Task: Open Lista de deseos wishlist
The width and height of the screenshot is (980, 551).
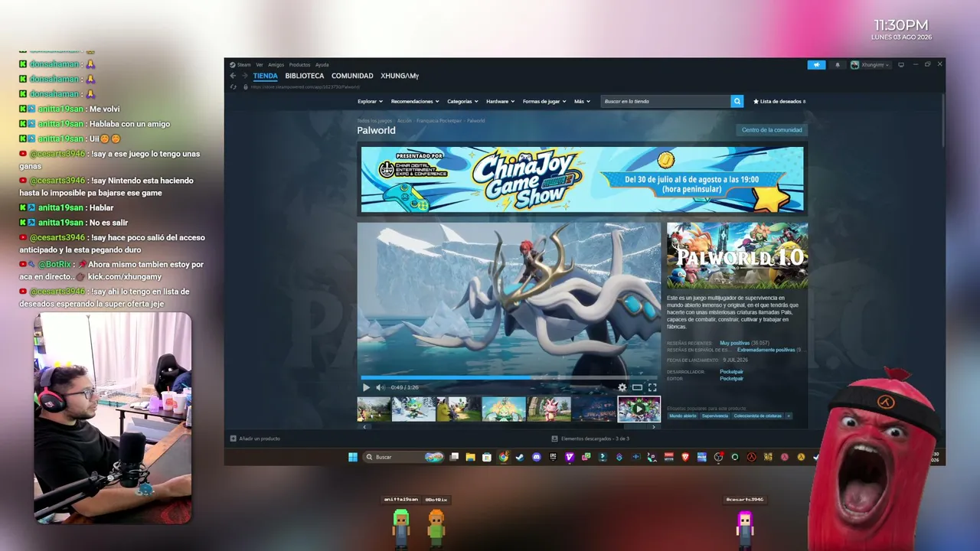Action: click(779, 101)
